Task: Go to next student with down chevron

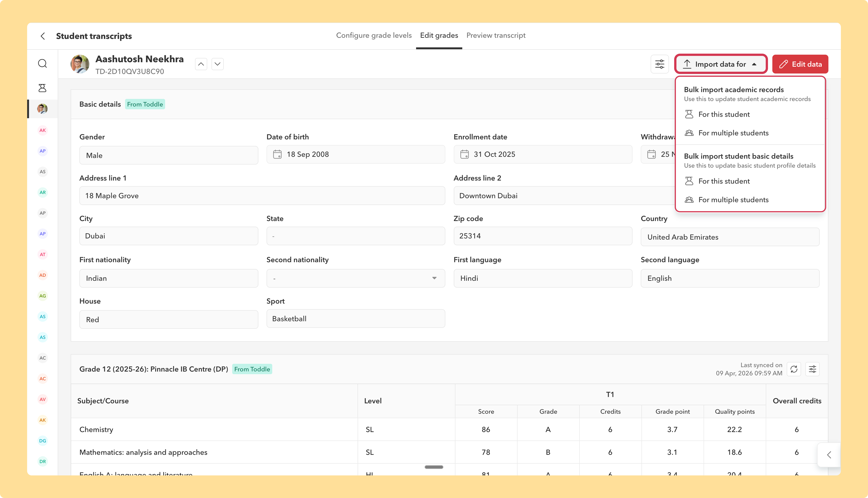Action: (x=217, y=64)
